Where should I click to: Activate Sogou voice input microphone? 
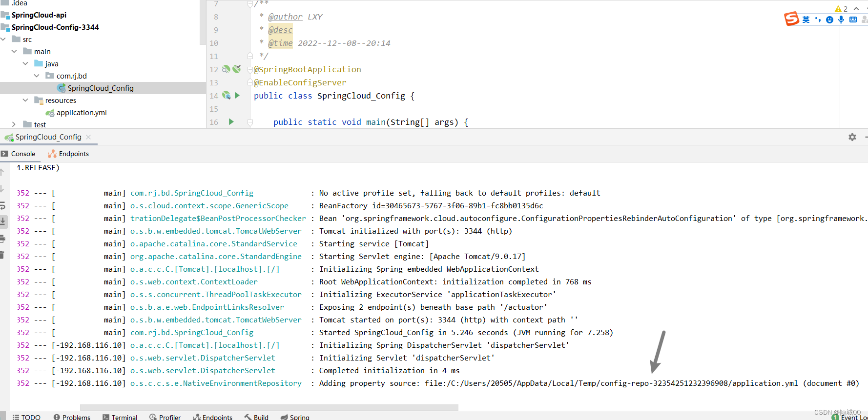(x=841, y=20)
